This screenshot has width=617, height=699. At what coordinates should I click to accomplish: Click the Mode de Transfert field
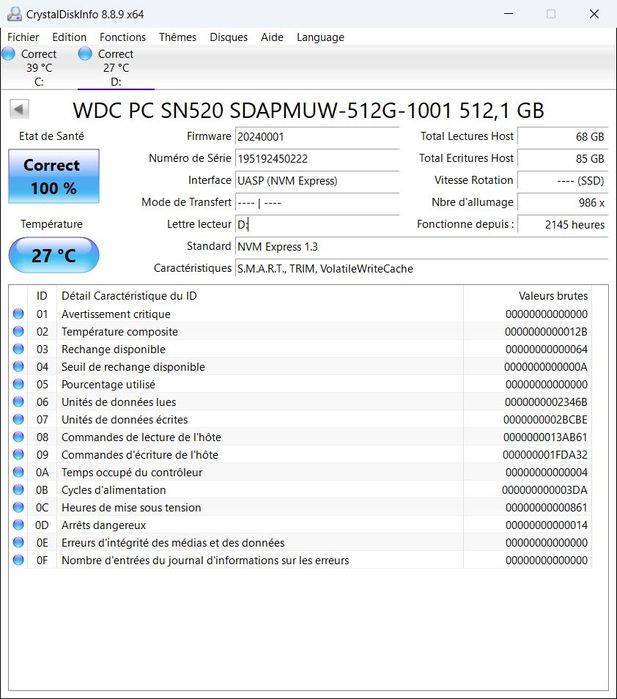[x=317, y=202]
